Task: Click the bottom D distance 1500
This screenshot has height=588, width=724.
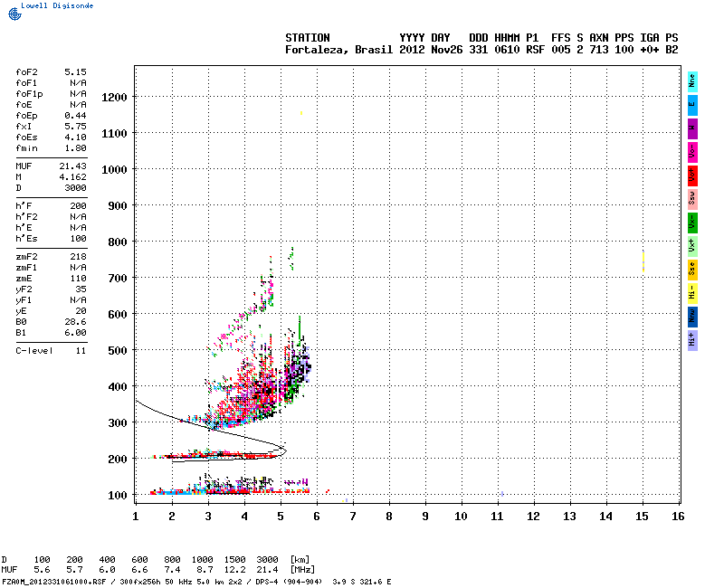Action: (234, 559)
